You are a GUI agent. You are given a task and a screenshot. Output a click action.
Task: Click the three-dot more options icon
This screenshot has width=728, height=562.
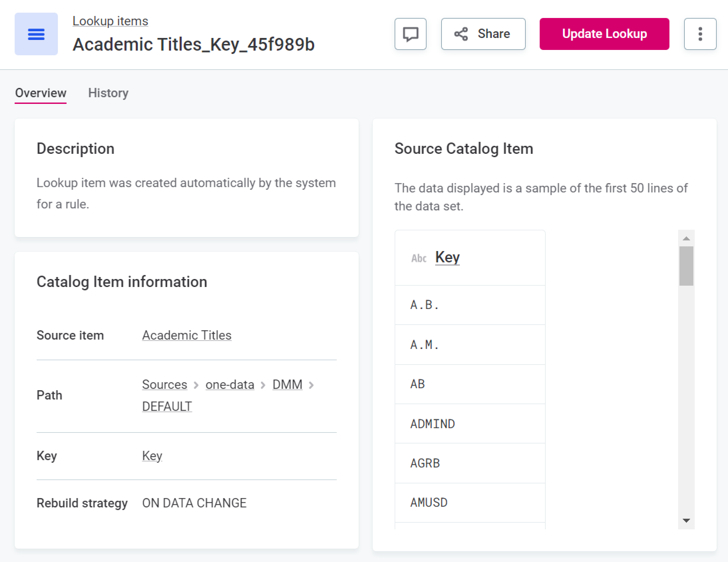coord(700,34)
